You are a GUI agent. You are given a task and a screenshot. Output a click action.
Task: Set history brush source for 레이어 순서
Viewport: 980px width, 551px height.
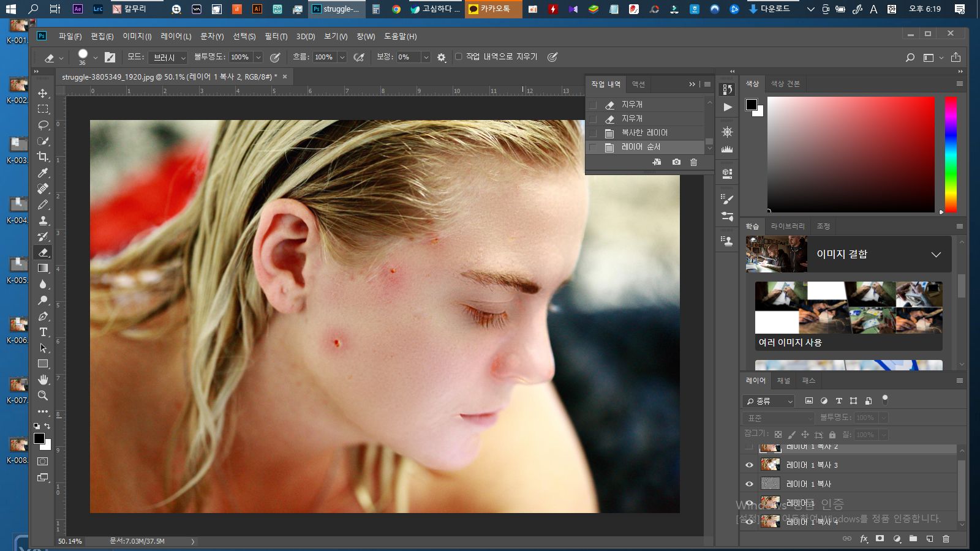coord(592,147)
